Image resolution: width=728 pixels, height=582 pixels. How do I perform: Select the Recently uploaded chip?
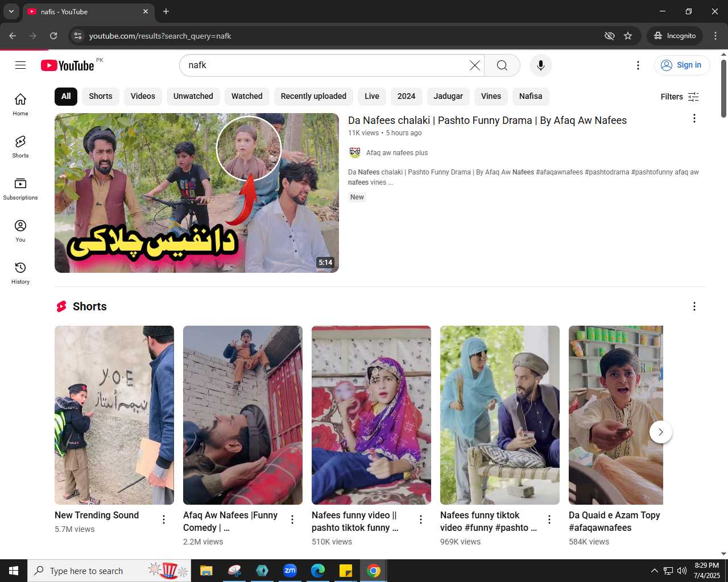point(313,96)
